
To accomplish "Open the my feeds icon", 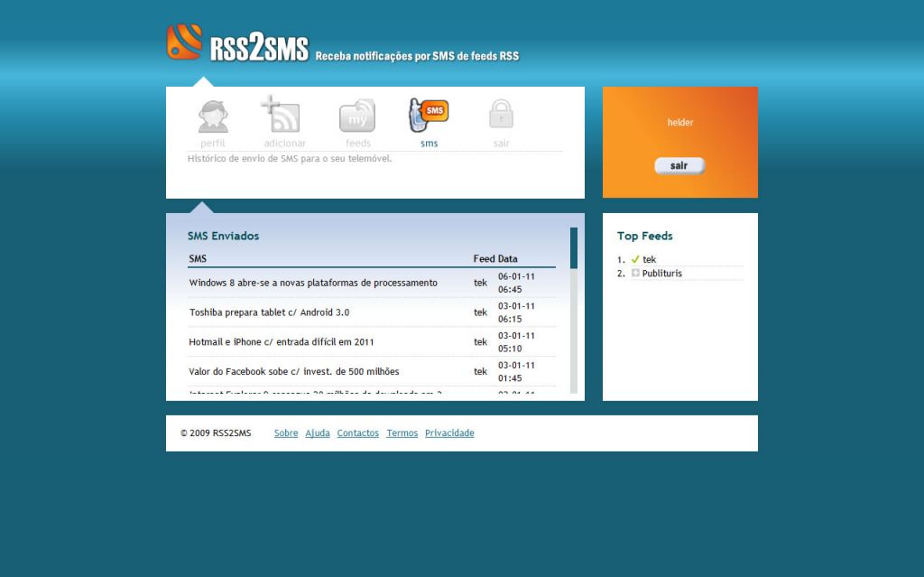I will (357, 116).
